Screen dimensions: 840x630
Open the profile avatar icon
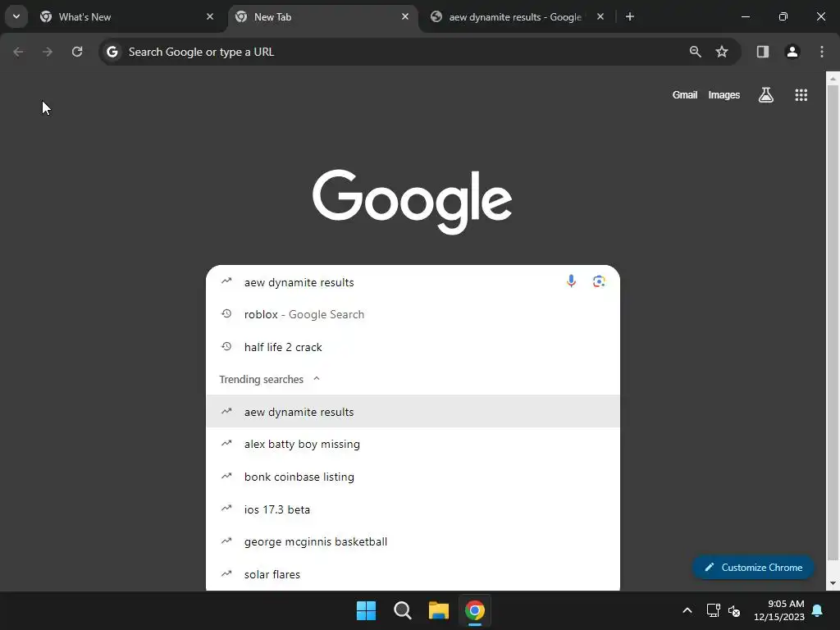pyautogui.click(x=792, y=52)
